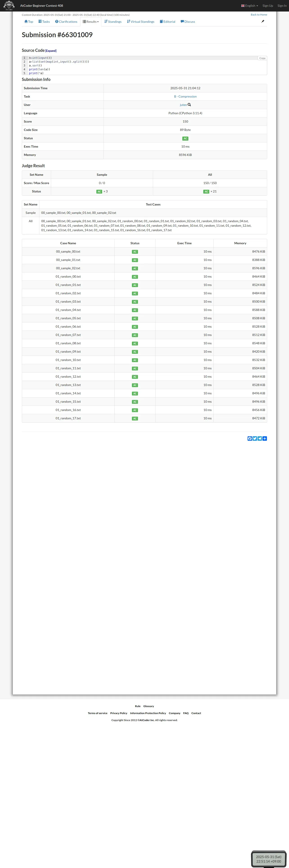Click the AtCoder logo icon
The height and width of the screenshot is (868, 289).
click(9, 5)
